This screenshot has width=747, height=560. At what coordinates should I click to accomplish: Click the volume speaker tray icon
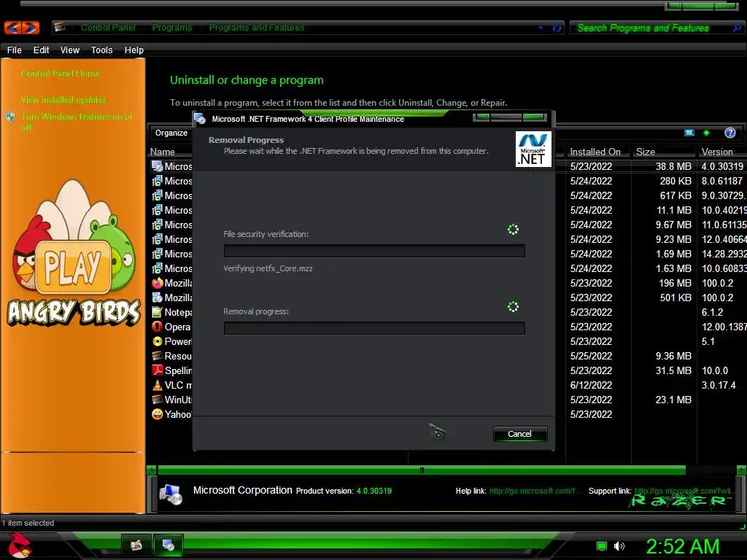619,546
